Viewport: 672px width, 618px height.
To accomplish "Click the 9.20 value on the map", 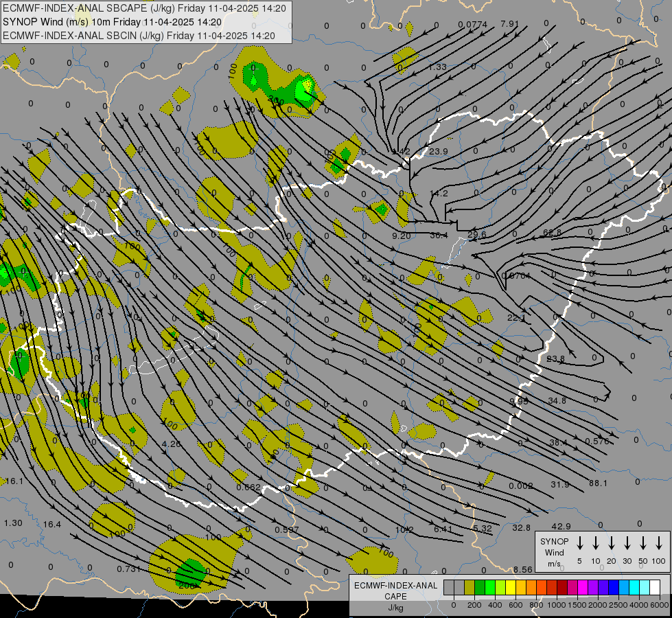I will point(401,236).
